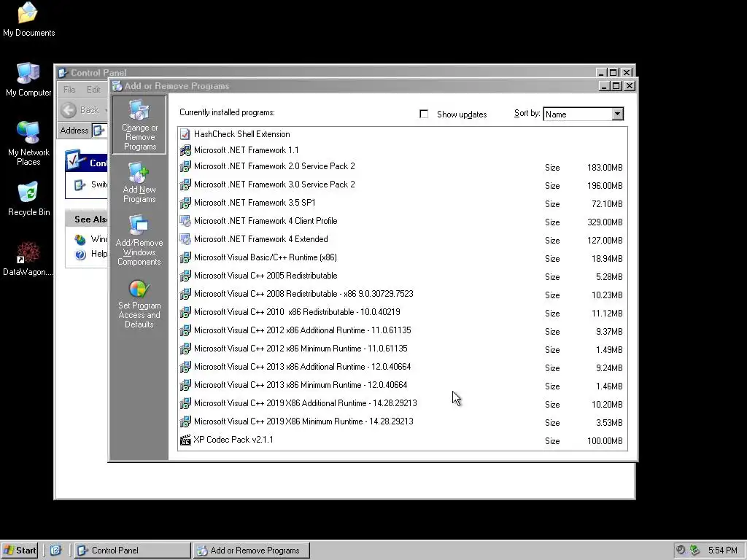Viewport: 747px width, 560px height.
Task: Click the 329.00MB size value
Action: click(605, 222)
